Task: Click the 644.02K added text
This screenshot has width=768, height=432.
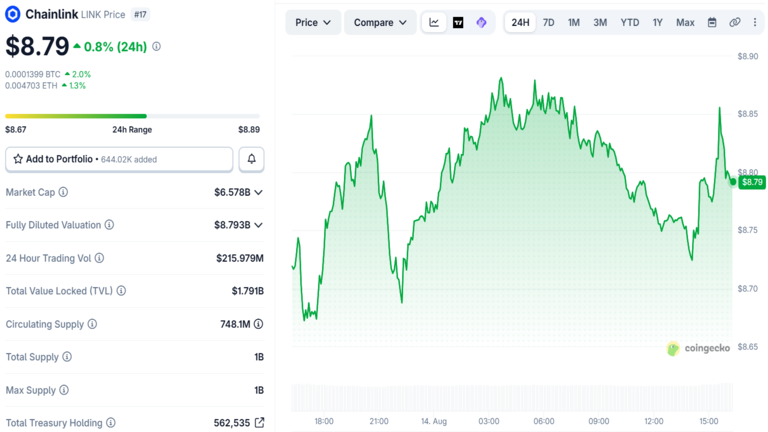Action: pyautogui.click(x=129, y=160)
